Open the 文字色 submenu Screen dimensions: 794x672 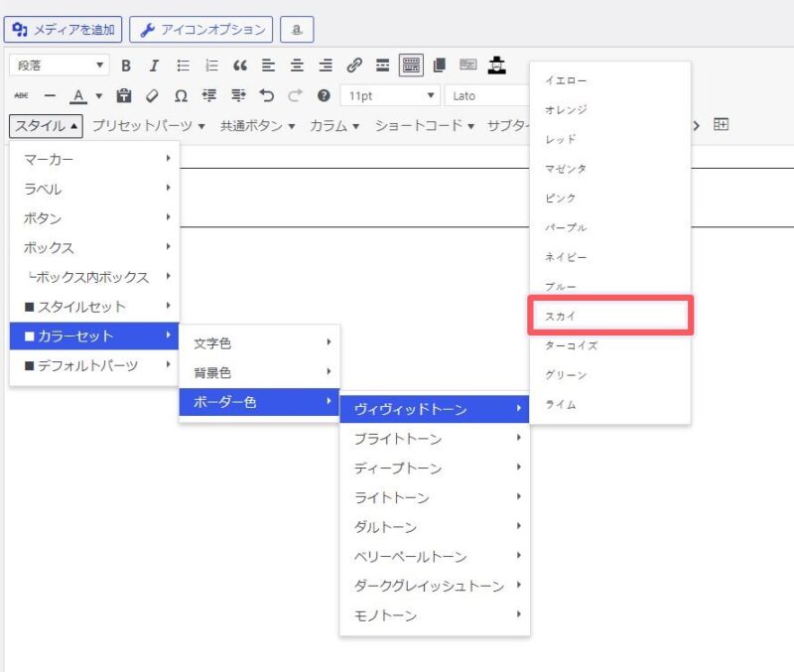point(259,343)
